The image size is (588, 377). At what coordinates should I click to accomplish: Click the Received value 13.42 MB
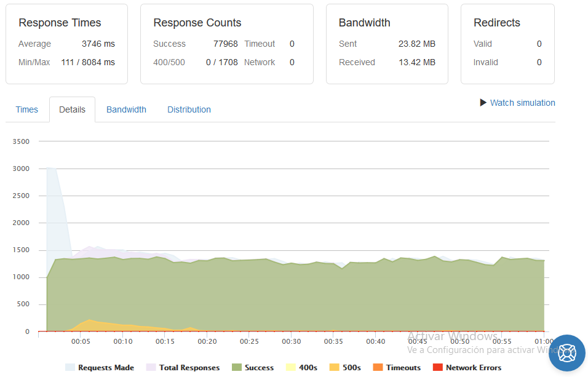(x=416, y=62)
